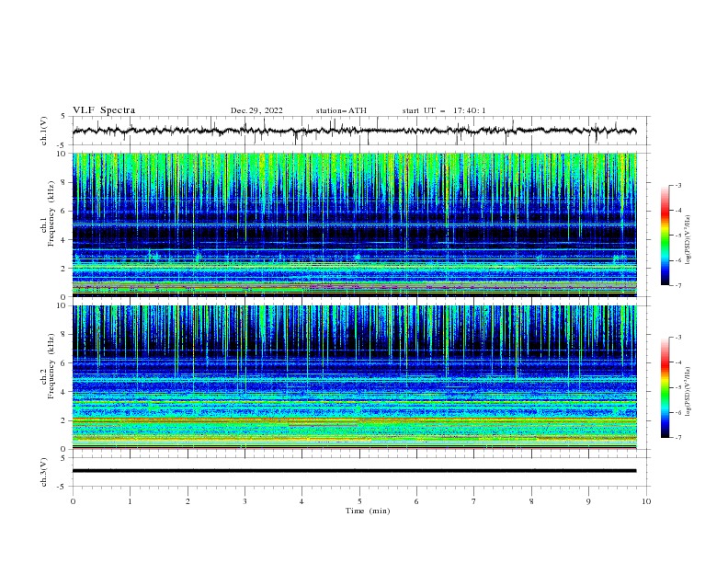Click the "6" tick on the time axis
728x563 pixels.
click(416, 501)
